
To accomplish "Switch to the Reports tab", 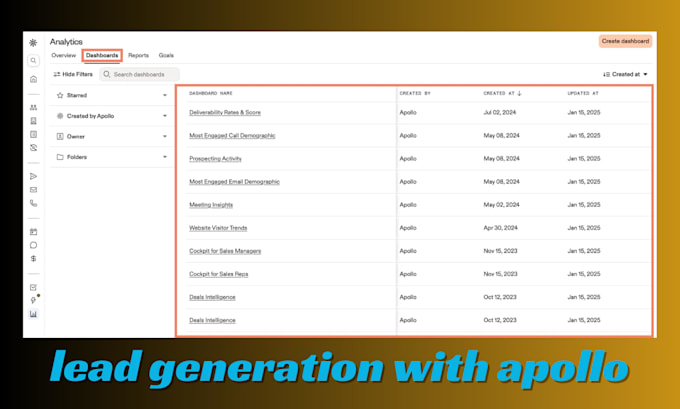I will point(138,55).
